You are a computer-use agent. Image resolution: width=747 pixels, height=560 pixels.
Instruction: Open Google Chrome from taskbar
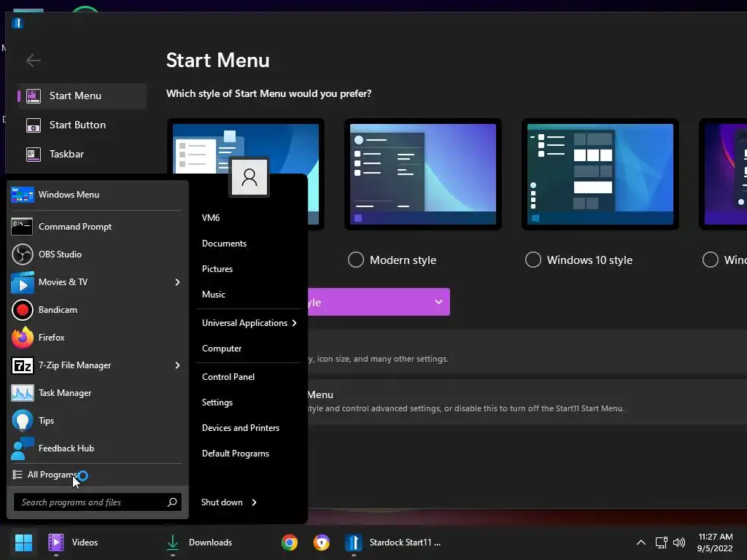point(289,542)
